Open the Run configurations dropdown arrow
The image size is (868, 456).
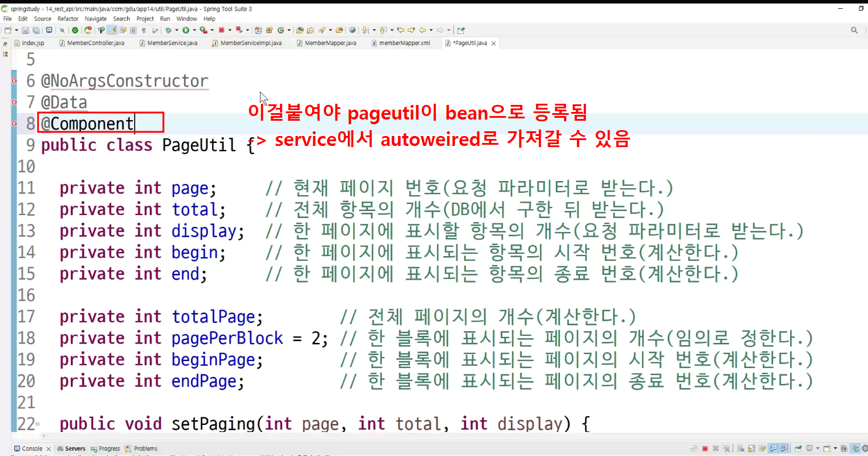(x=194, y=30)
